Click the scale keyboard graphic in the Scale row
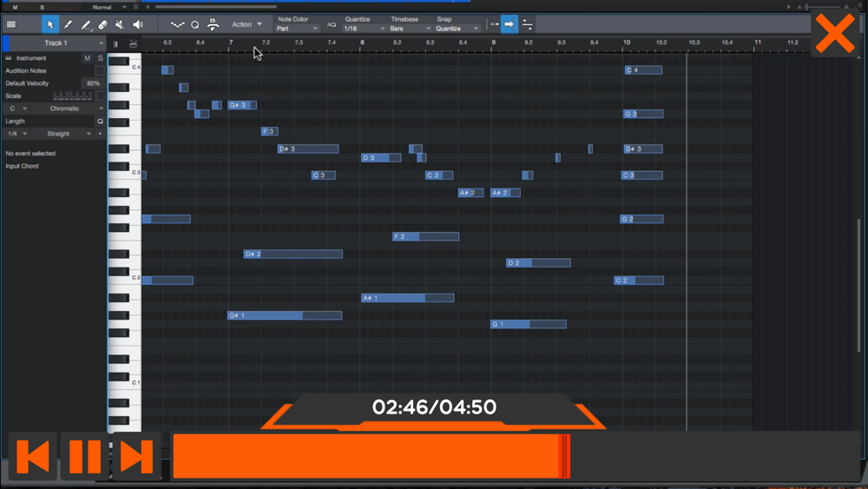The height and width of the screenshot is (489, 868). pos(73,96)
